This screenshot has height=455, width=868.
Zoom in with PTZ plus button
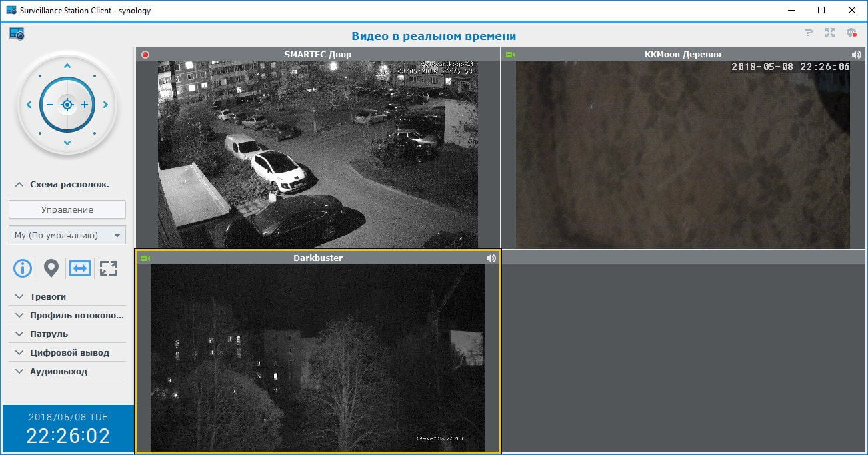(85, 105)
